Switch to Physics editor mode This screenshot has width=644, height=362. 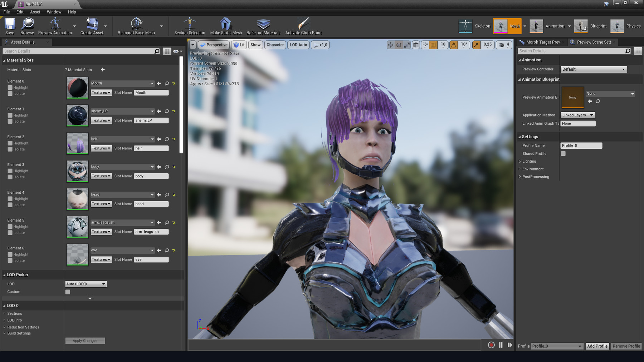(625, 26)
